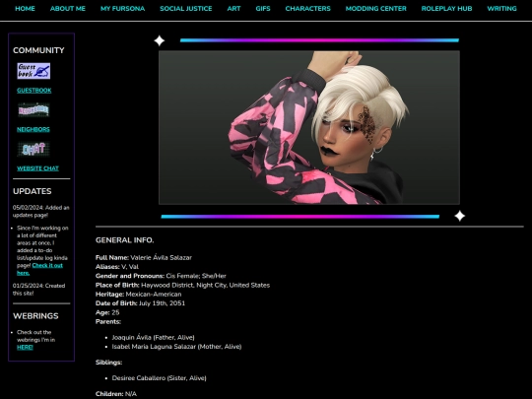Screen dimensions: 532x399
Task: Click the character portrait image
Action: [x=309, y=127]
